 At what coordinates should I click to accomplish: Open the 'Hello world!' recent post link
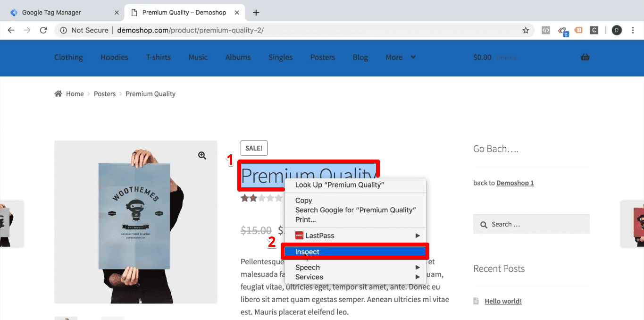[503, 301]
